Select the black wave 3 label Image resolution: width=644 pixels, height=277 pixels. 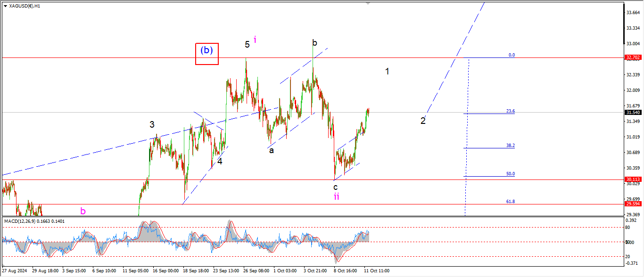coord(152,125)
